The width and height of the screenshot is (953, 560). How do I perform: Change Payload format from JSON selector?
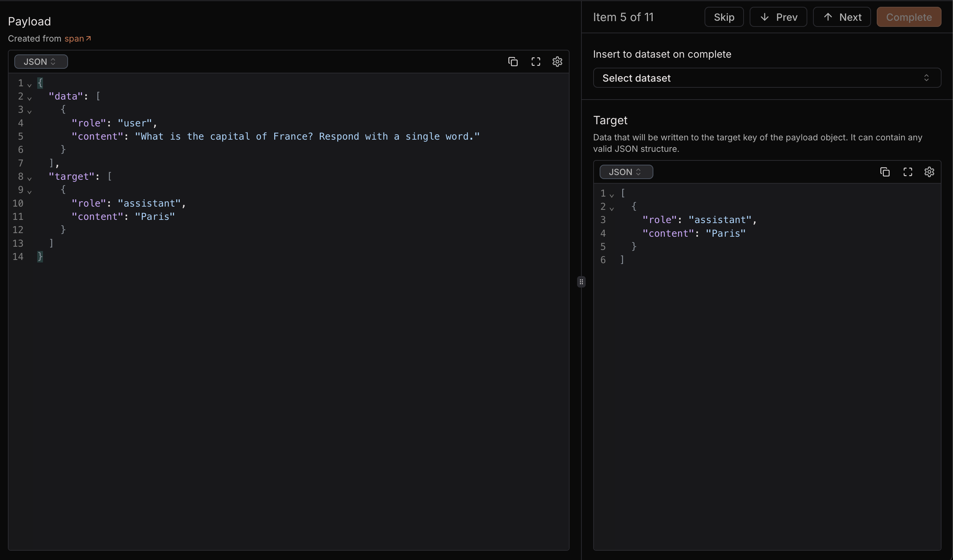point(41,62)
